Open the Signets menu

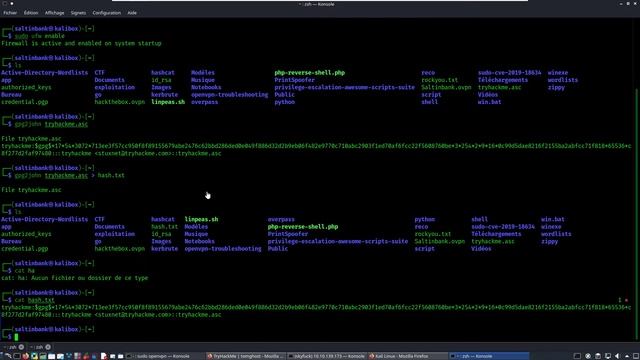pyautogui.click(x=78, y=13)
